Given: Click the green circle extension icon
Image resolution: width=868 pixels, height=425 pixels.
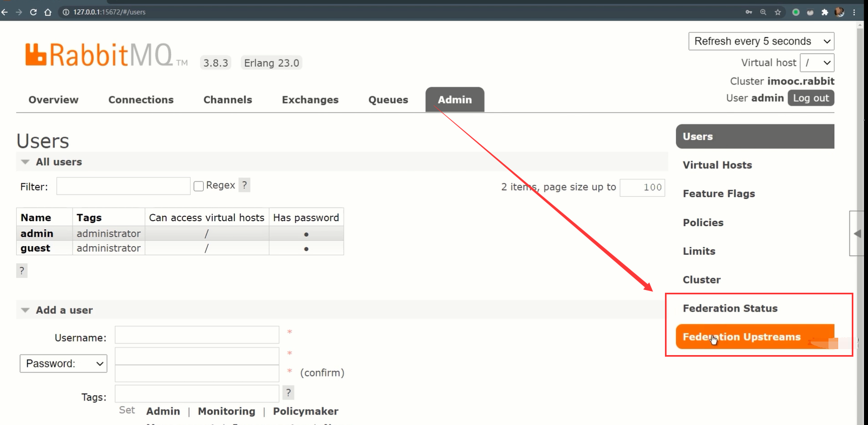Looking at the screenshot, I should 796,12.
